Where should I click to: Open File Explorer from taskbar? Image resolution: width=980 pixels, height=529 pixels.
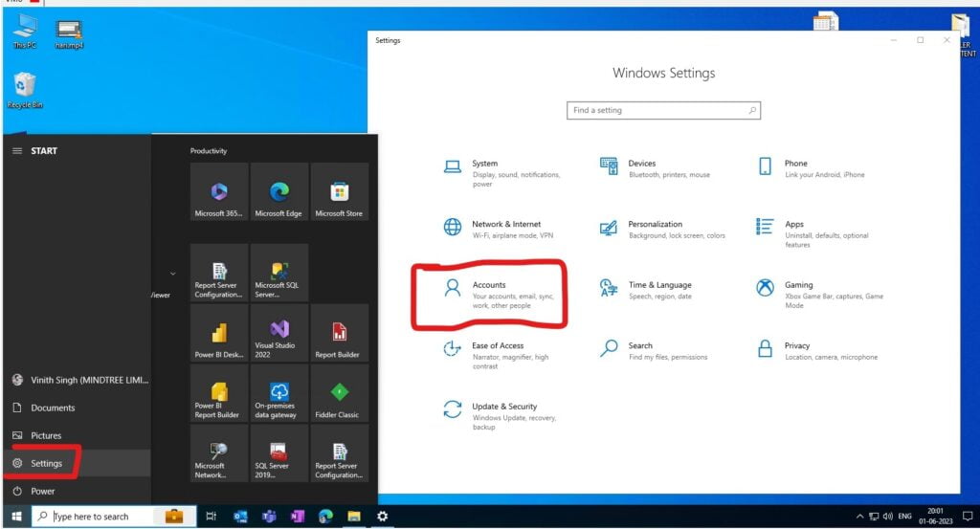354,517
